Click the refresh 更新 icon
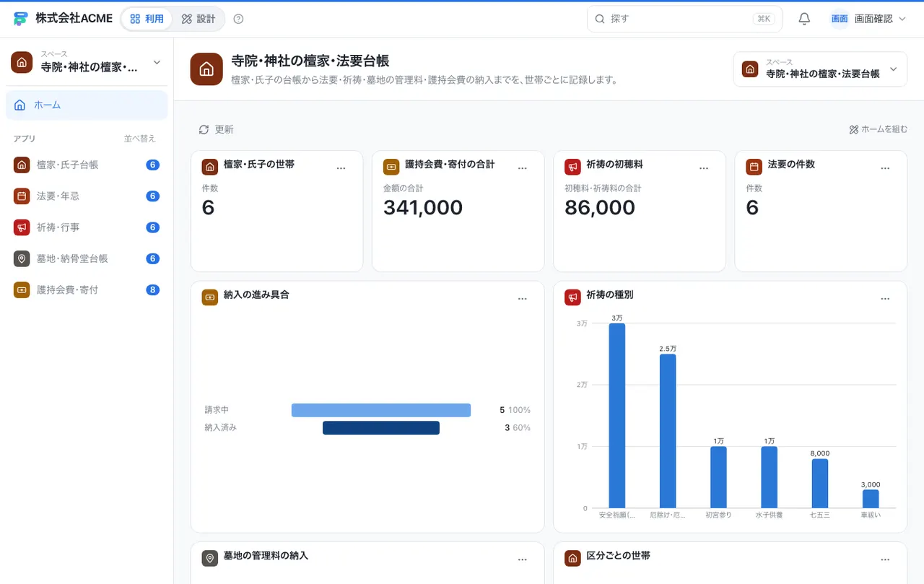Viewport: 924px width, 584px height. click(x=204, y=129)
